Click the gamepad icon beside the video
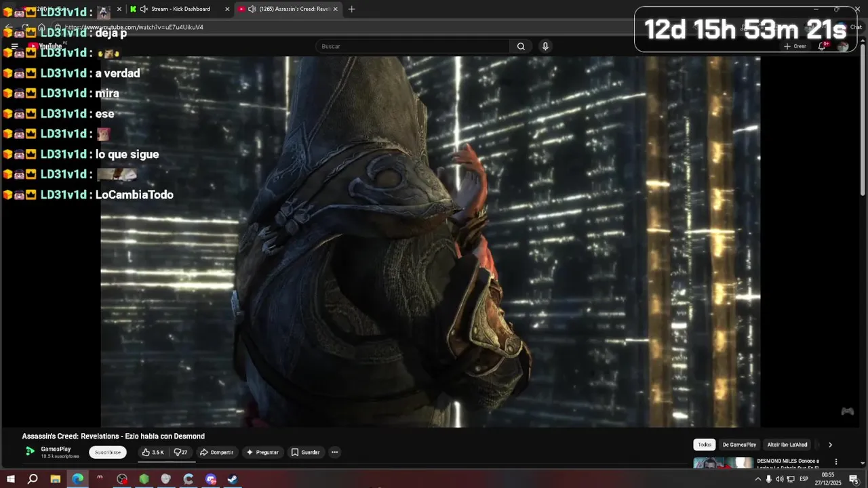 click(847, 411)
